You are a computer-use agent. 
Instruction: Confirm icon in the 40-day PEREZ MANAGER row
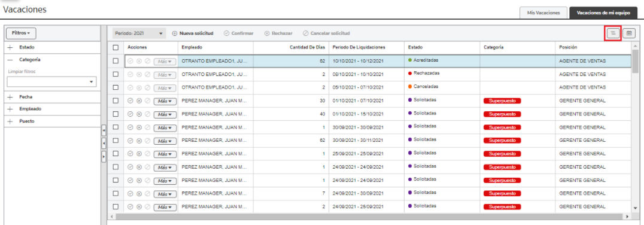click(130, 114)
